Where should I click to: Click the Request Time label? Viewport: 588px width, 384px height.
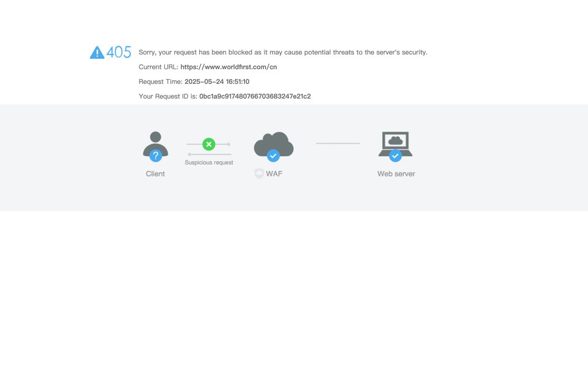[160, 81]
